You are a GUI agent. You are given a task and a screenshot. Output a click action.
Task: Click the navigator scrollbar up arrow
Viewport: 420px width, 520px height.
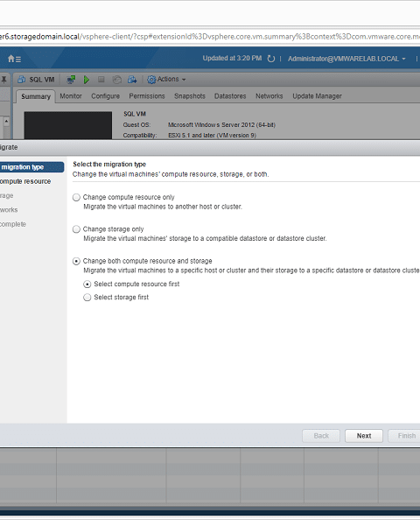pos(6,122)
